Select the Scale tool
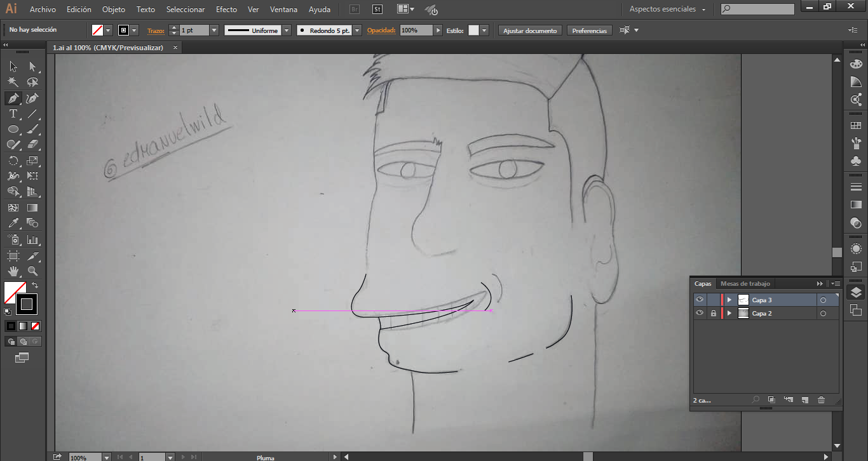Image resolution: width=868 pixels, height=461 pixels. point(32,161)
